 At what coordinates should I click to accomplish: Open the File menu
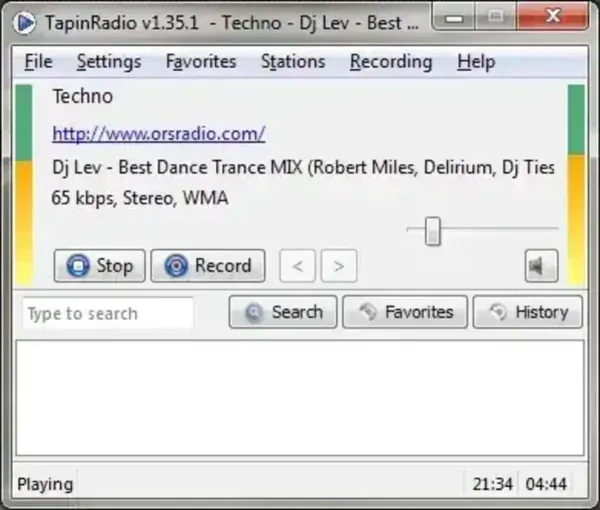(x=38, y=62)
